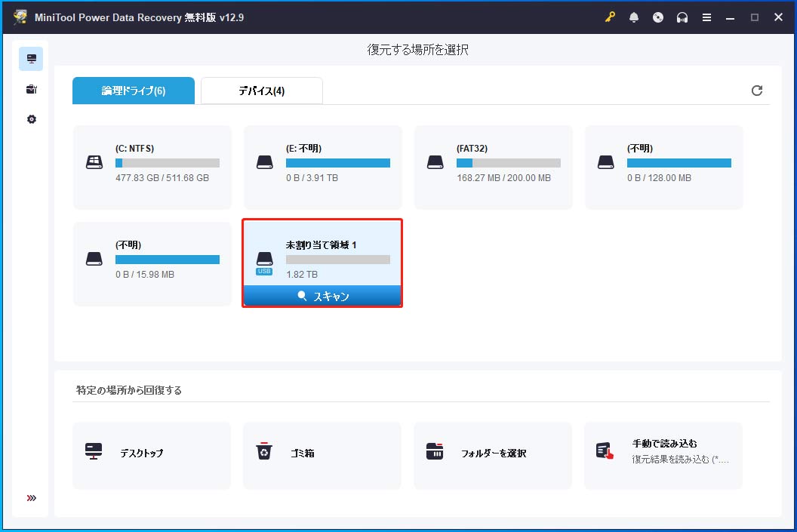Click the FAT32 disk icon
Image resolution: width=797 pixels, height=532 pixels.
click(435, 162)
